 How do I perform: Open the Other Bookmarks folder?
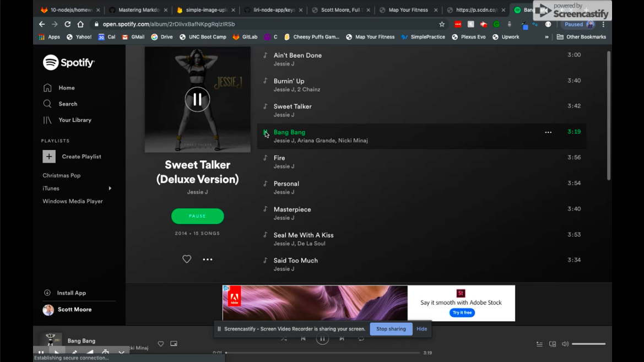click(581, 37)
